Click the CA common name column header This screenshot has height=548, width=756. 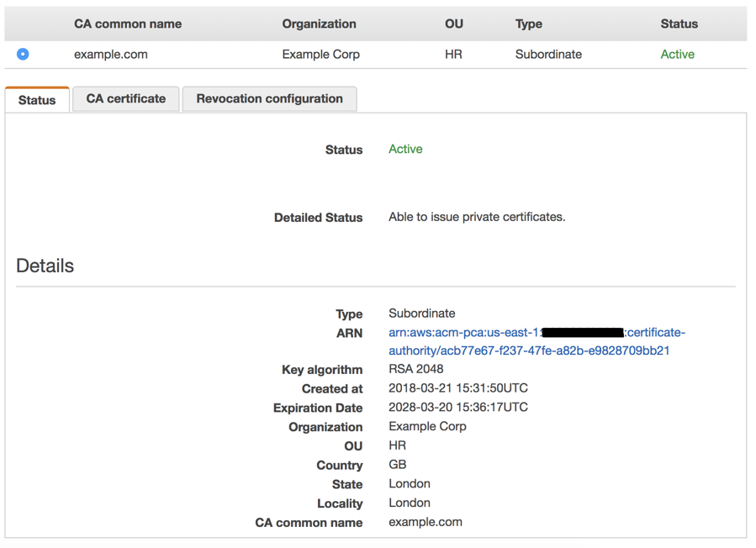127,24
